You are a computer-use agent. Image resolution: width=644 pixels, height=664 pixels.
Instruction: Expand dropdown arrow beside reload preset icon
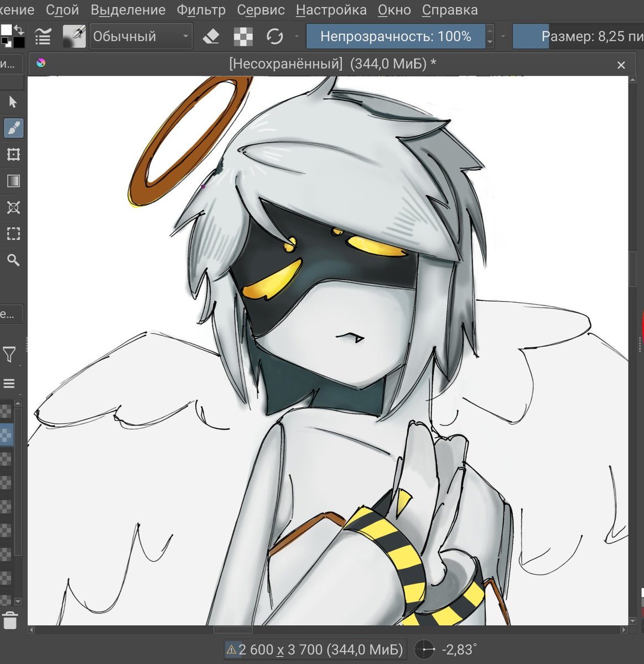(297, 37)
